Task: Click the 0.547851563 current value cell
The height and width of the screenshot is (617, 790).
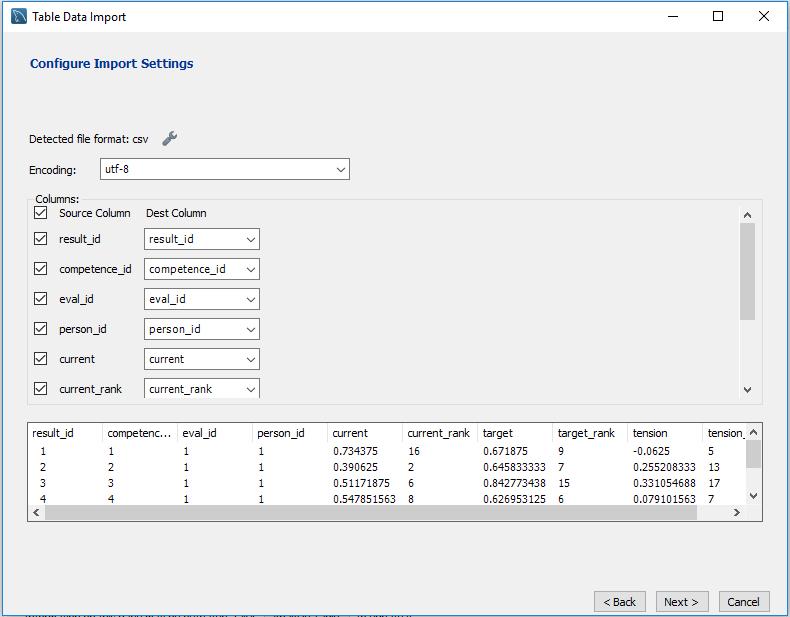Action: 364,499
